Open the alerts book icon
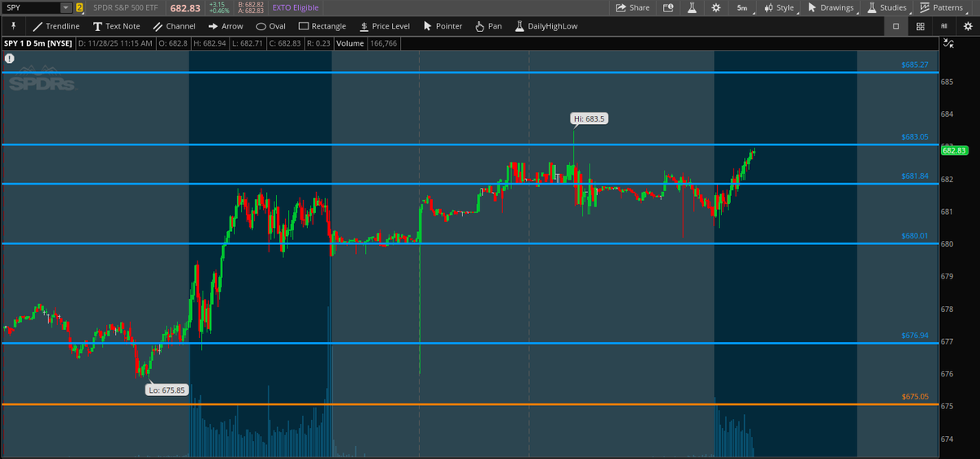 (669, 7)
